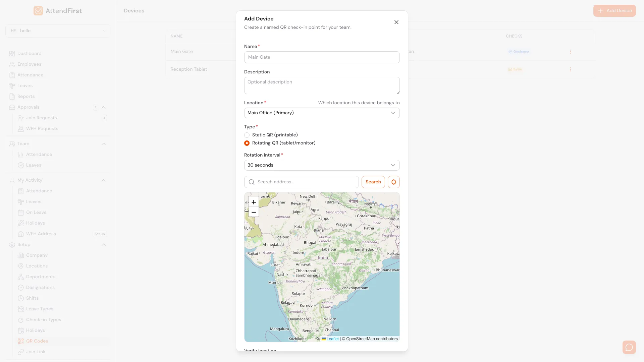This screenshot has width=644, height=362.
Task: Select Rotating QR (tablet/monitor) radio
Action: (247, 143)
